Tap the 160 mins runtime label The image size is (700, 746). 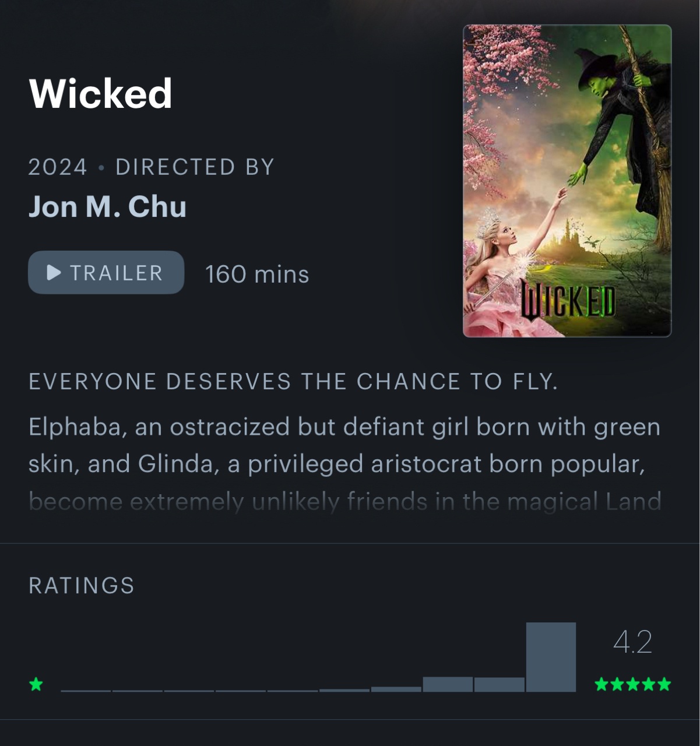(x=257, y=274)
